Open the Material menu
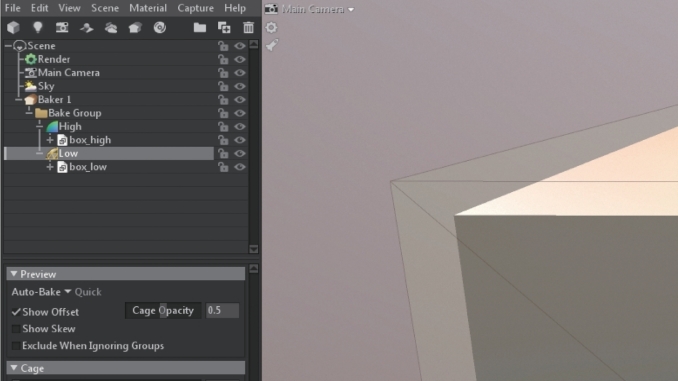Viewport: 678px width, 381px height. [x=148, y=8]
